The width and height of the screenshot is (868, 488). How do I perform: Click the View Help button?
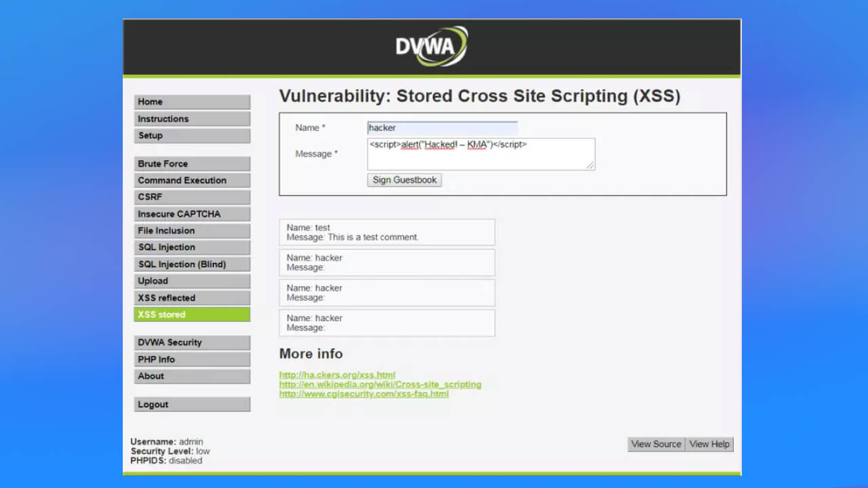tap(709, 445)
